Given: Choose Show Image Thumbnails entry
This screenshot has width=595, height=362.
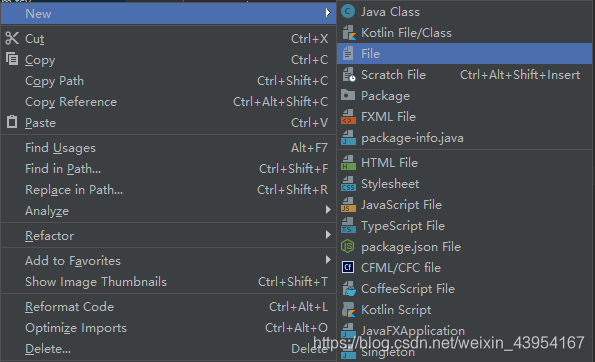Looking at the screenshot, I should pyautogui.click(x=168, y=282).
